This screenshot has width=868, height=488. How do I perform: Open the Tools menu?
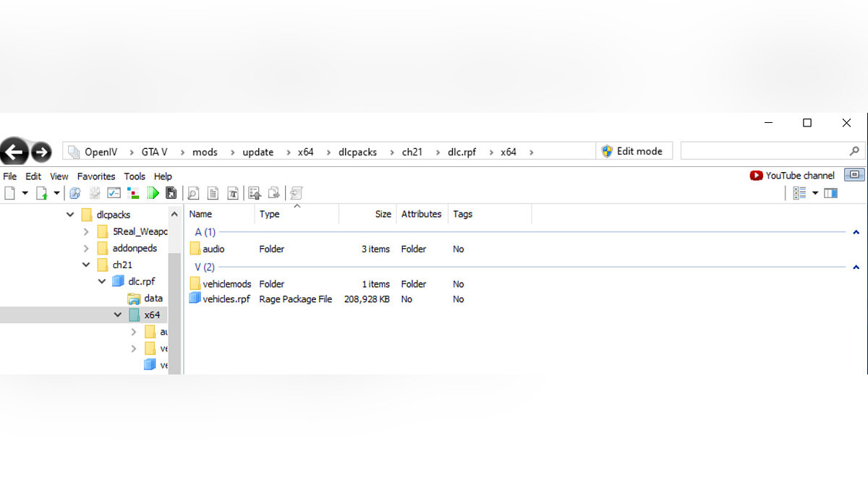(x=135, y=176)
